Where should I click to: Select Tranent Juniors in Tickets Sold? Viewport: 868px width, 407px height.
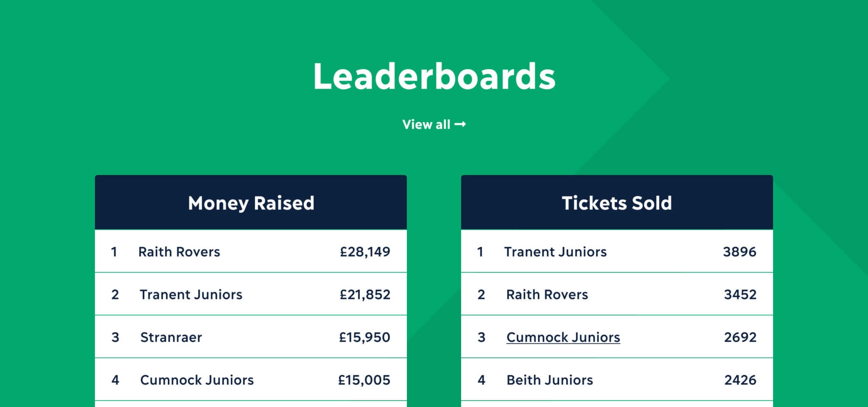(x=556, y=252)
